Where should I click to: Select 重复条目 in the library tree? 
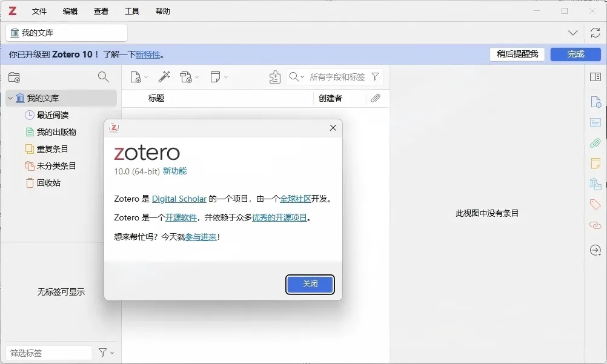[x=52, y=149]
